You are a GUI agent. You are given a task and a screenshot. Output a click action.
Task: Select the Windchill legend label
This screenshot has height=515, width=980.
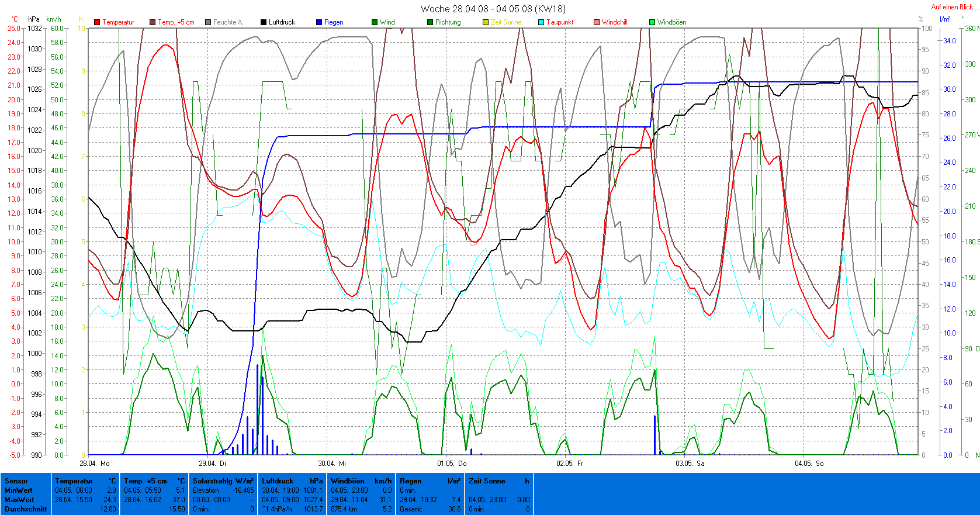(614, 22)
